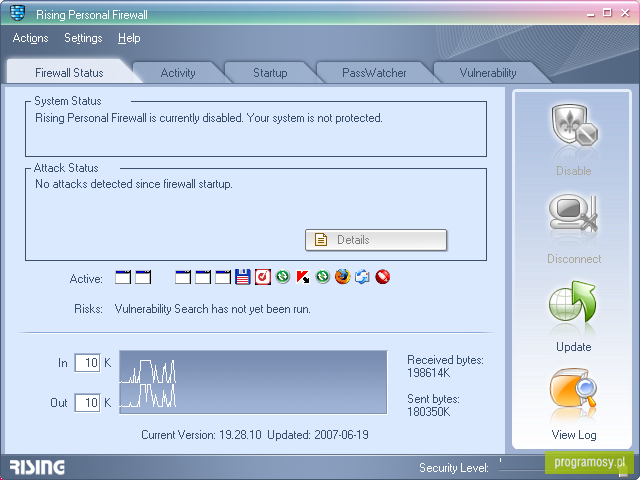Maximize the Rising Personal Firewall window
This screenshot has height=480, width=640.
click(x=607, y=13)
